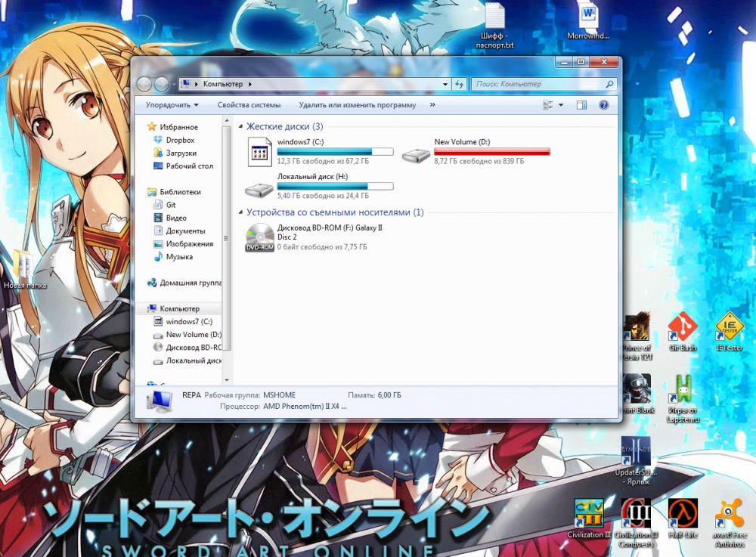The width and height of the screenshot is (756, 557).
Task: Show more toolbar commands via chevron
Action: (x=432, y=104)
